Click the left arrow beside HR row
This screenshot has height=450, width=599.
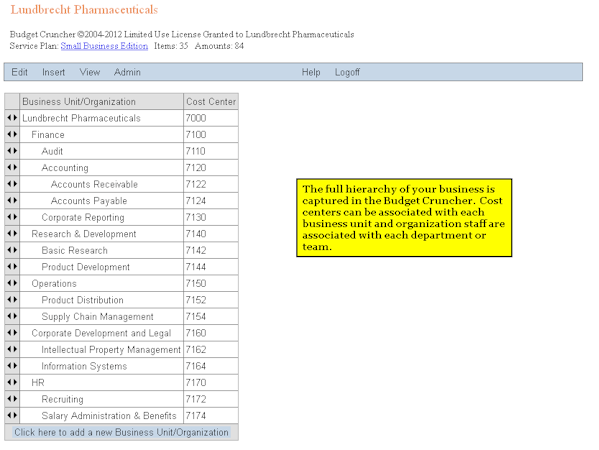pyautogui.click(x=9, y=382)
